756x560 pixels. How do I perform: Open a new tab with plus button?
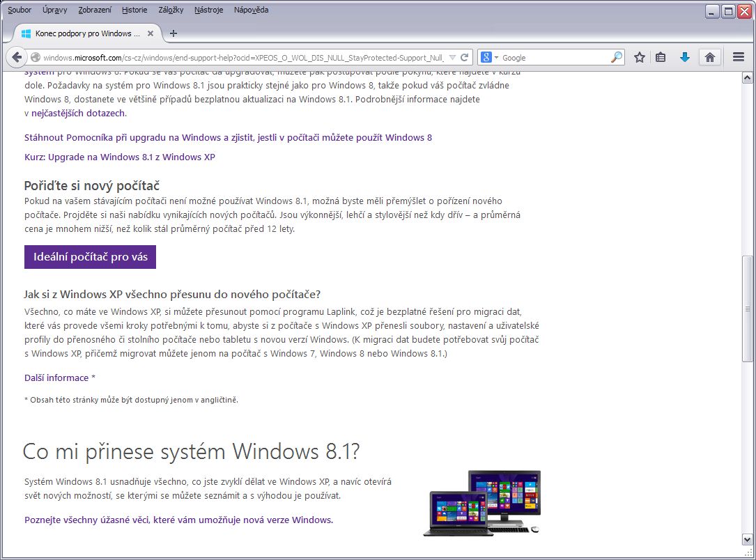click(x=173, y=33)
